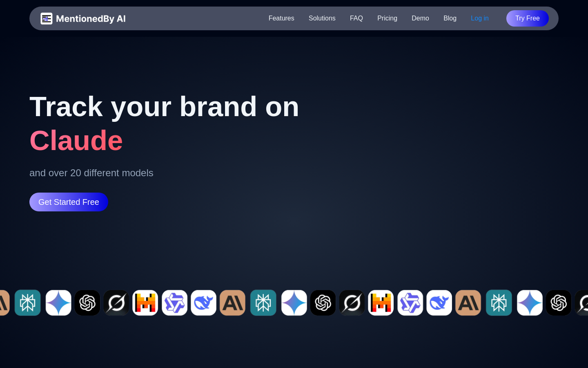Choose the rightmost OpenAI ChatGPT icon
The width and height of the screenshot is (588, 368).
click(x=559, y=303)
